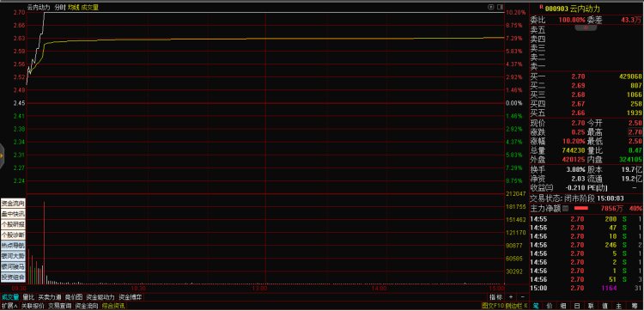Screen dimensions: 644x311
Task: Click the chart layout icon at chart top-right
Action: pyautogui.click(x=490, y=7)
